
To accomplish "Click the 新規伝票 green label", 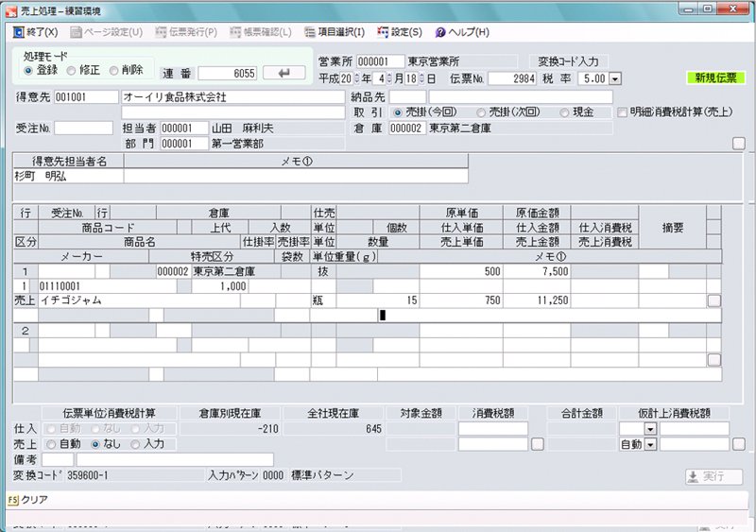I will tap(716, 77).
